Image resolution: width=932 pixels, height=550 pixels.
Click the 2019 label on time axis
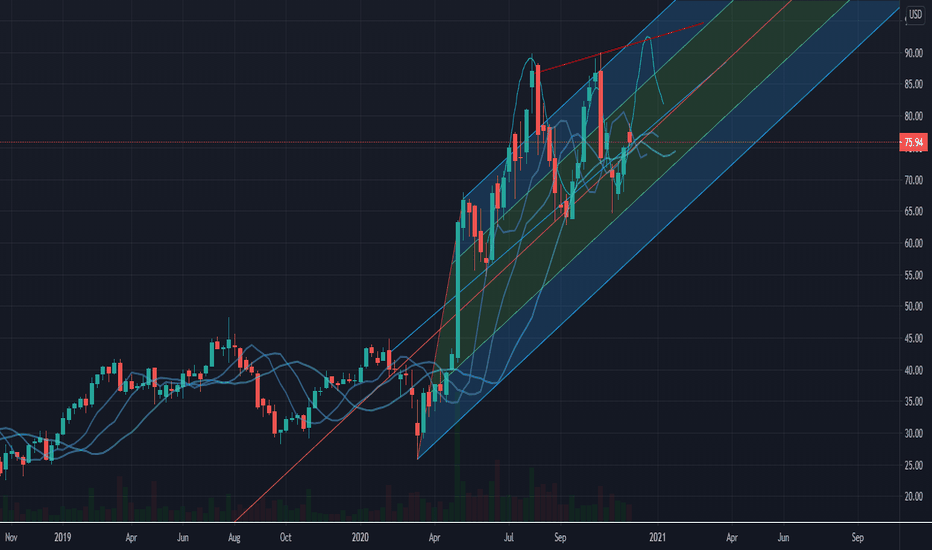[62, 538]
